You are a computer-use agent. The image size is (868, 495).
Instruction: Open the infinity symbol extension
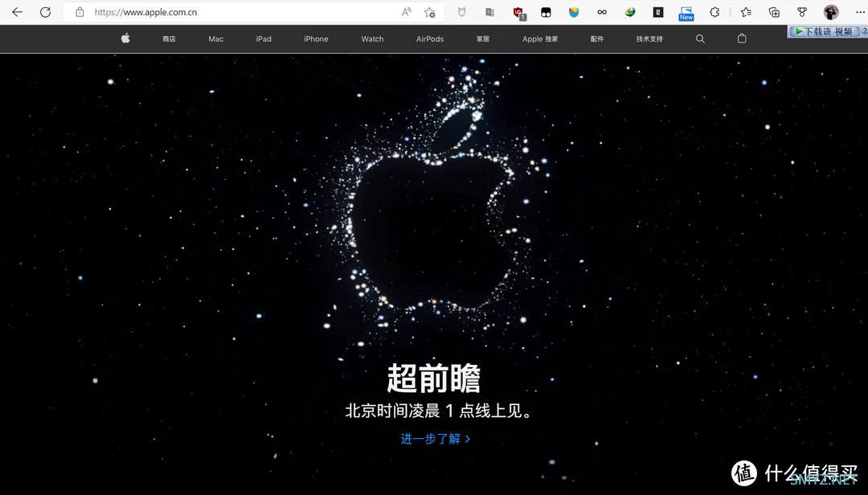[x=602, y=12]
